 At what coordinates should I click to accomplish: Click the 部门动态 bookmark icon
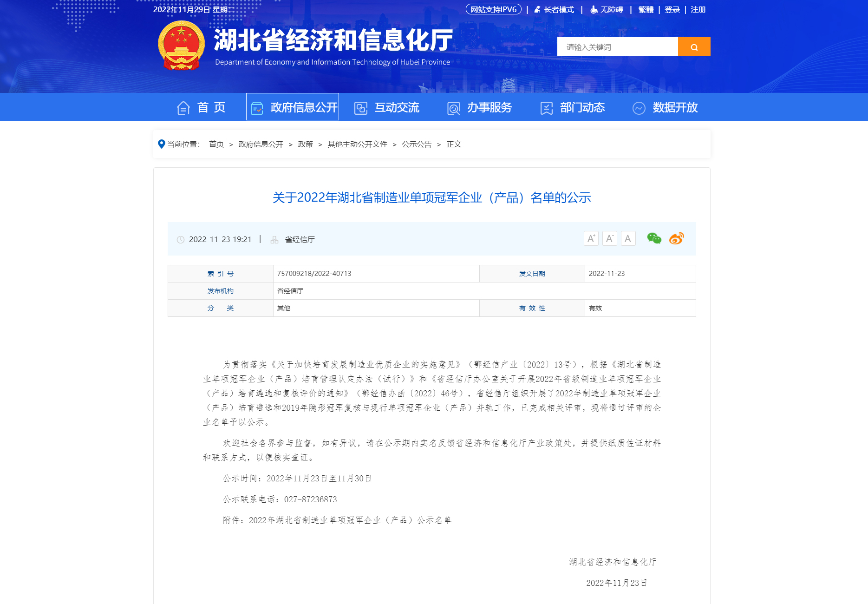pos(547,108)
